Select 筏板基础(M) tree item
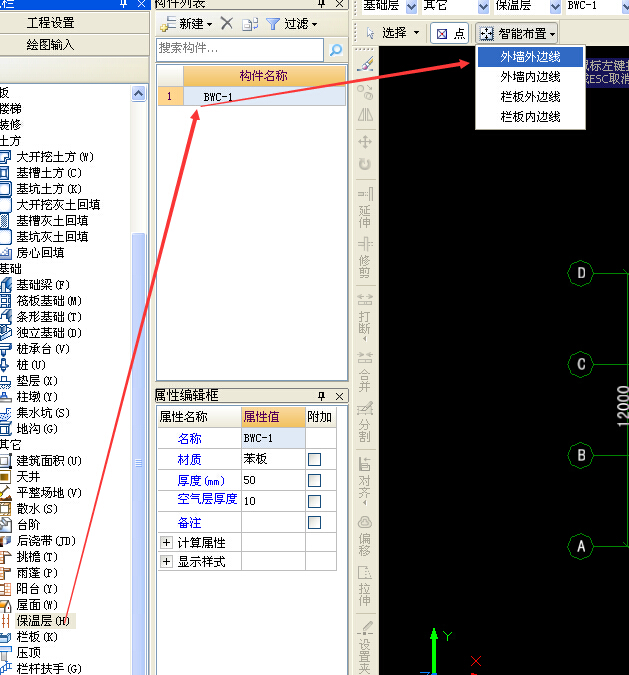Screen dimensions: 629x675 pyautogui.click(x=49, y=300)
